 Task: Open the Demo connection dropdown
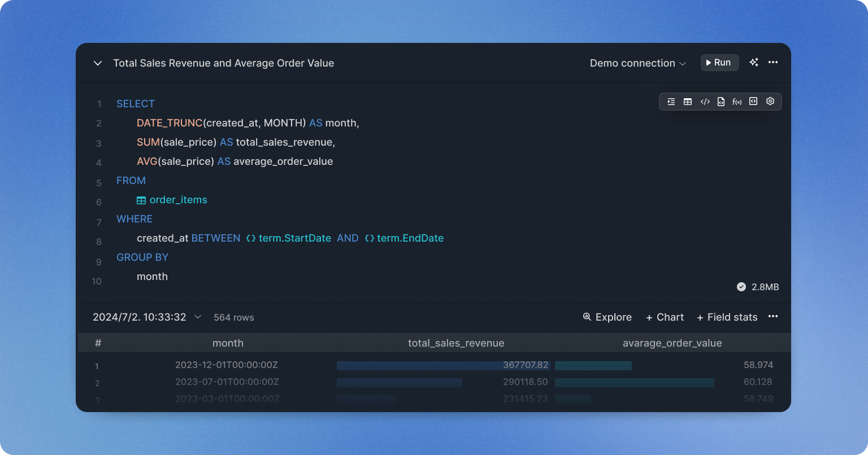(x=637, y=63)
